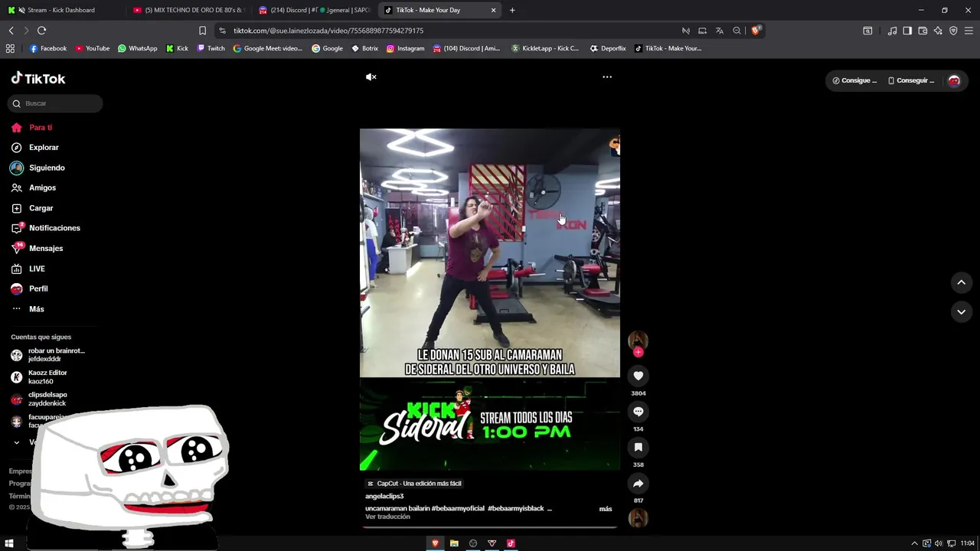Open the spinning sound disc thumbnail
980x551 pixels.
click(638, 518)
